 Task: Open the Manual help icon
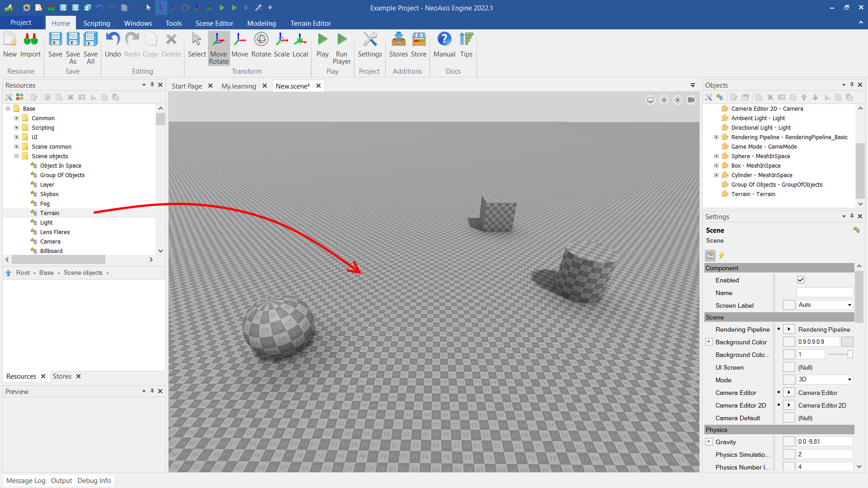(x=444, y=45)
